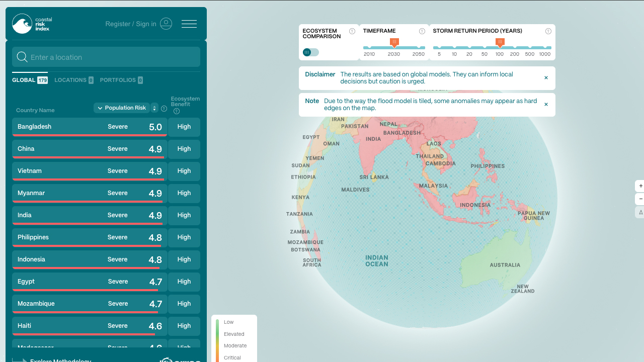Toggle the risk column sort order
Image resolution: width=644 pixels, height=362 pixels.
[154, 108]
